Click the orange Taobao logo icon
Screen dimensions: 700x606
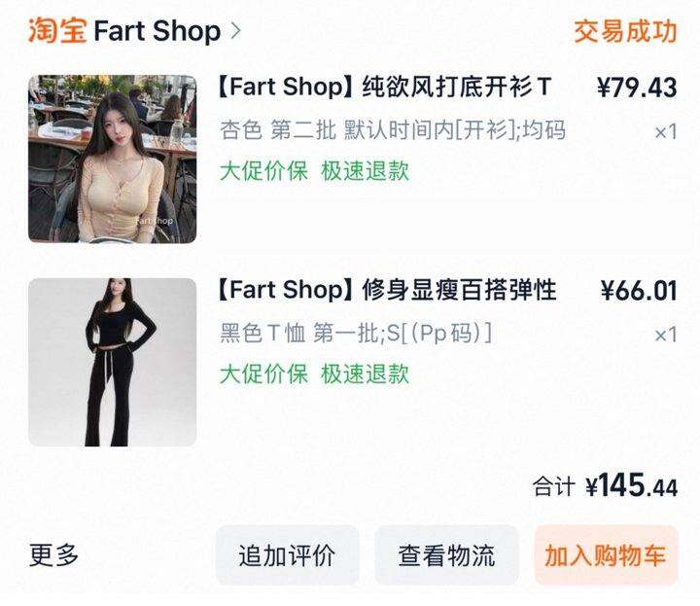point(57,31)
